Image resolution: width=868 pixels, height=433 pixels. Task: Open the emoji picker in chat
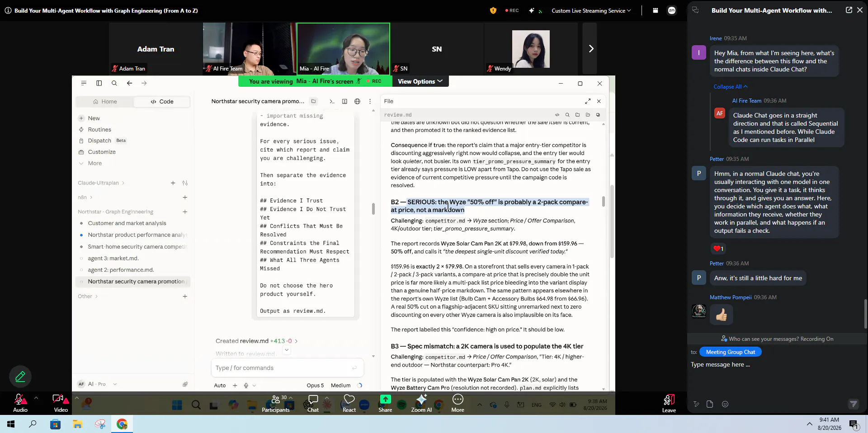pos(725,404)
